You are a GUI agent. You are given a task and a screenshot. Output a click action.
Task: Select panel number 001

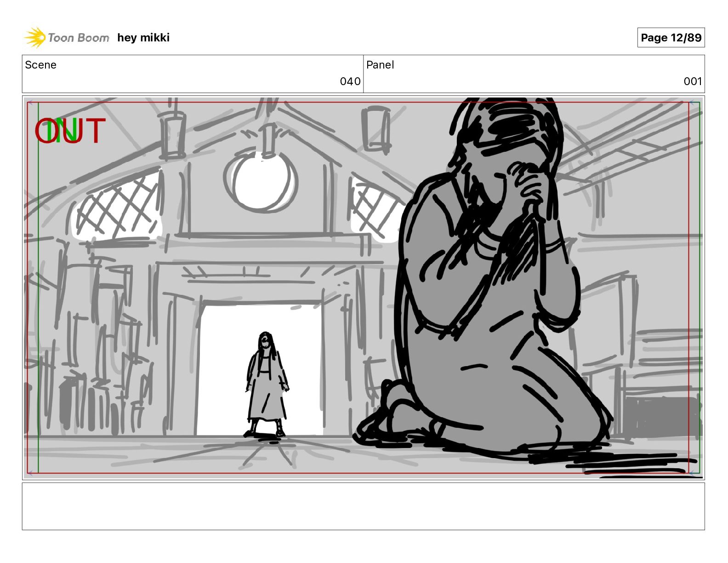pyautogui.click(x=693, y=81)
